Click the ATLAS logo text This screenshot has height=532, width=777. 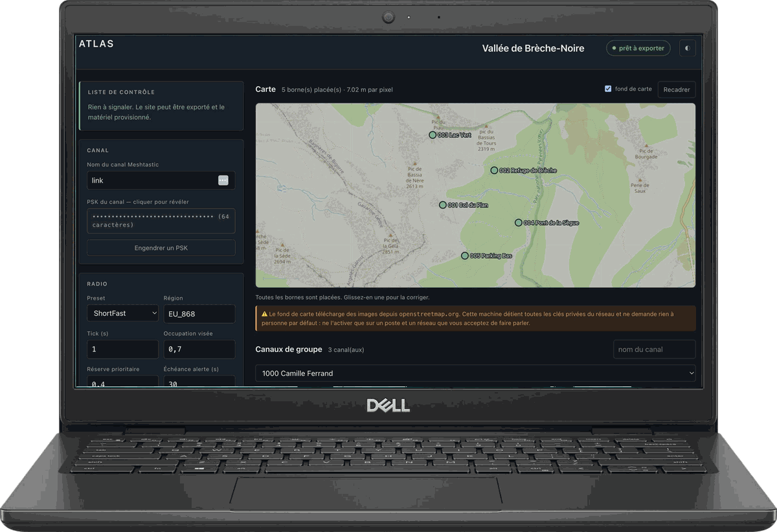coord(96,44)
